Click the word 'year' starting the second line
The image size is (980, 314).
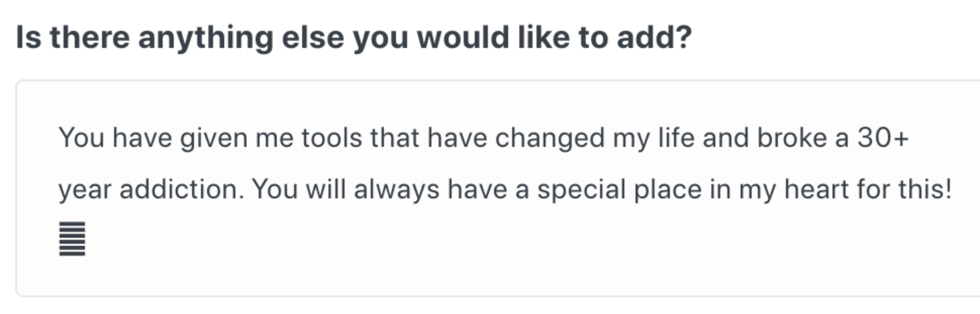point(84,190)
